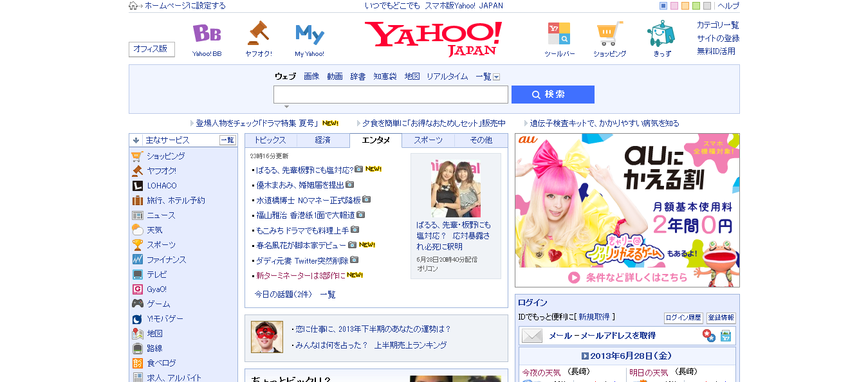The image size is (868, 382).
Task: Open the カテゴリ一覧 link
Action: coord(718,25)
